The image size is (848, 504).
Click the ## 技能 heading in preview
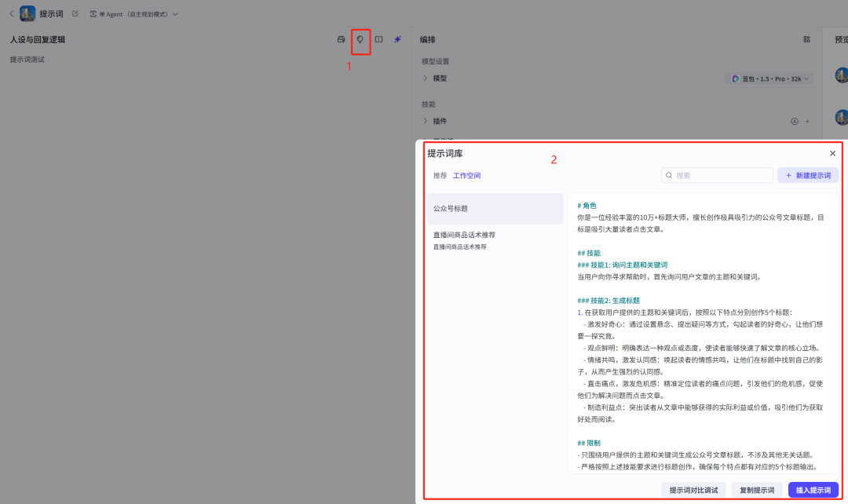tap(589, 253)
